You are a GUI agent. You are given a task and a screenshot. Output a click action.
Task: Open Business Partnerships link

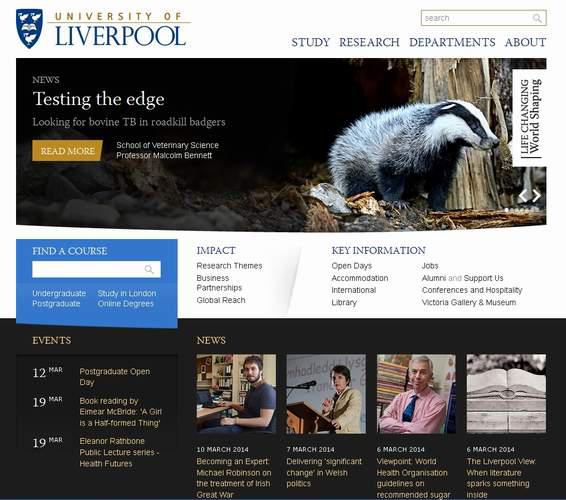click(219, 283)
